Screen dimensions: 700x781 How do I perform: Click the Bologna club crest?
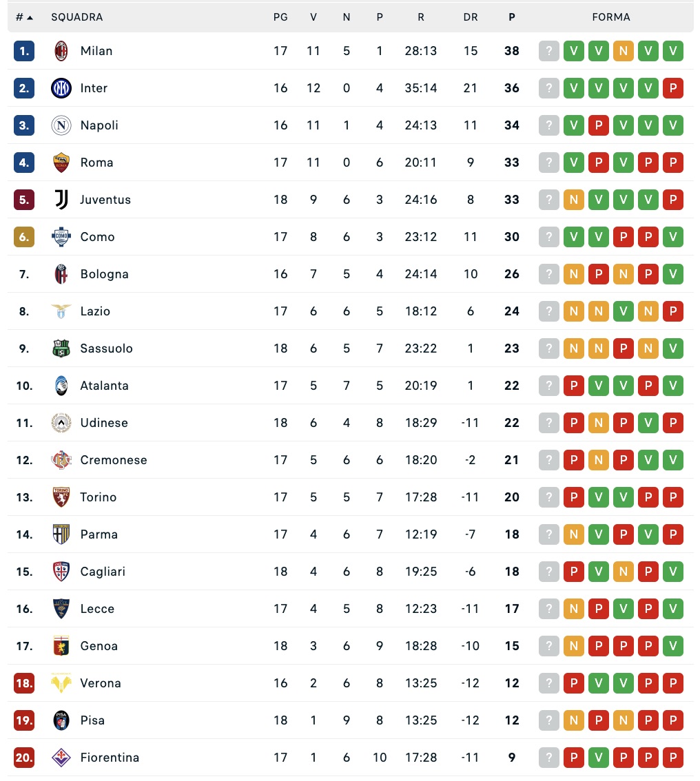click(61, 274)
